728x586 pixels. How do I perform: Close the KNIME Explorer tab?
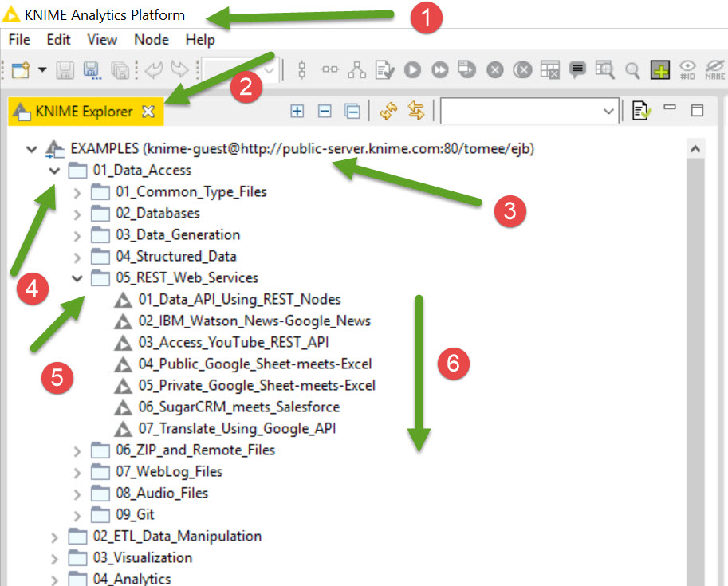click(x=148, y=112)
